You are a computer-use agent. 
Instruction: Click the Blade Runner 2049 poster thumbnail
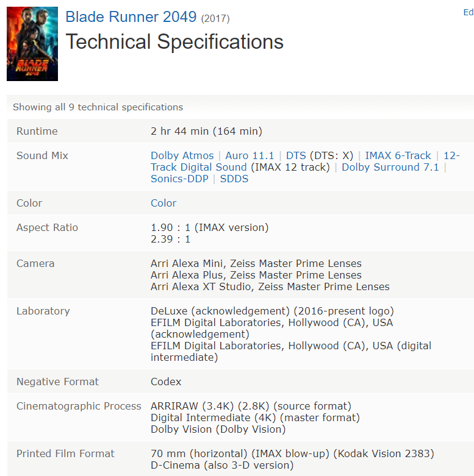[x=32, y=44]
